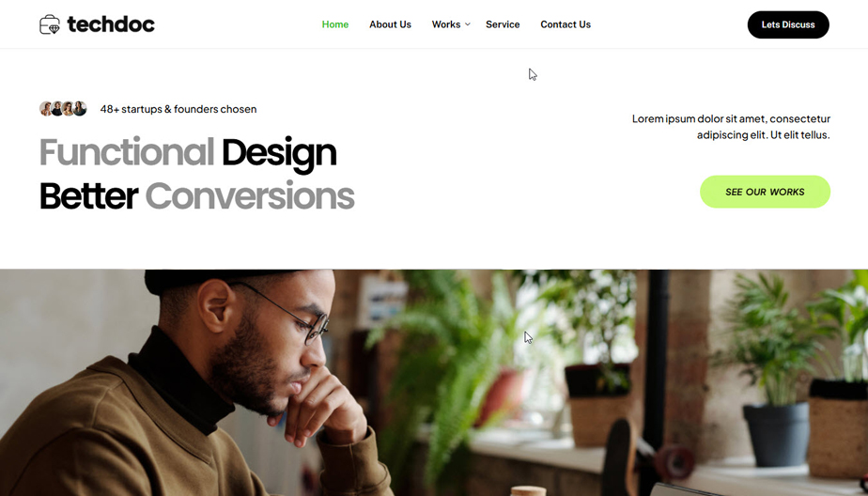
Task: Click the second founder avatar in the row
Action: tap(57, 109)
